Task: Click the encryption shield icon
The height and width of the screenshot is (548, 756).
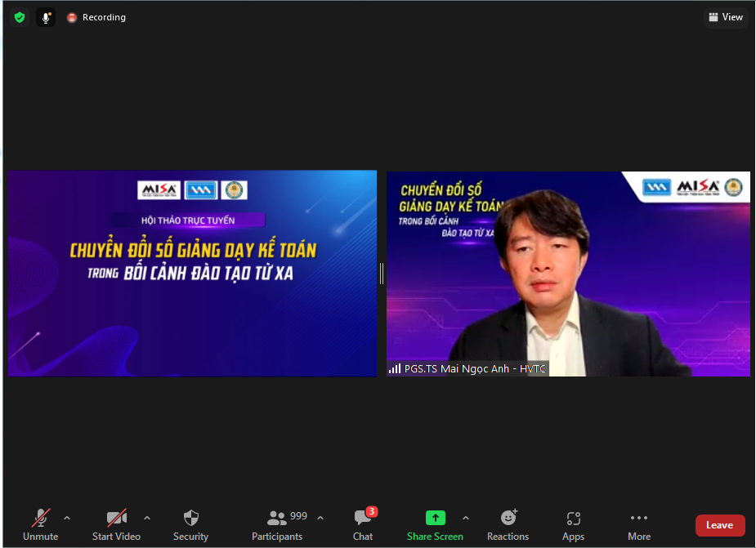Action: point(18,16)
